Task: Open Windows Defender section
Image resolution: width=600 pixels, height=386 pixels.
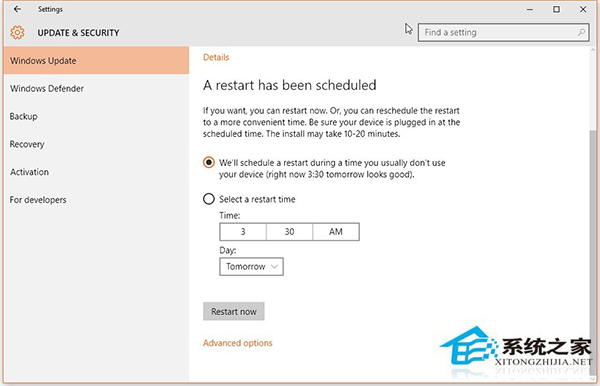Action: click(x=96, y=88)
